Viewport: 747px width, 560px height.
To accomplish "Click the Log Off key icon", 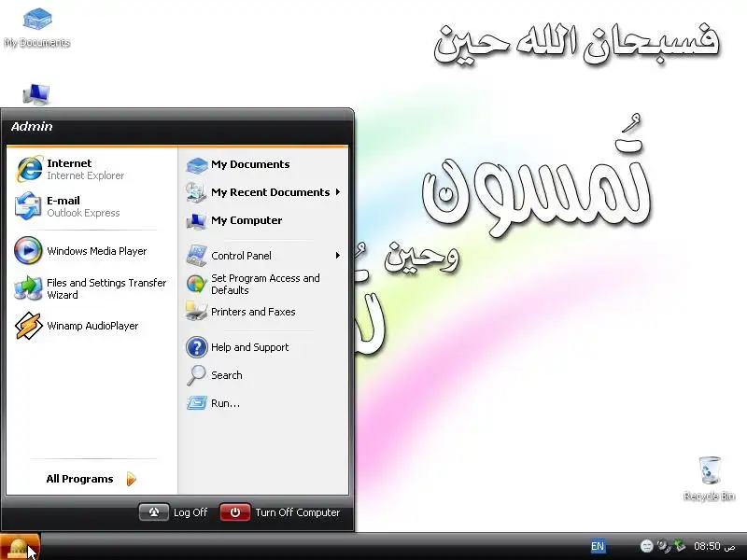I will coord(154,512).
